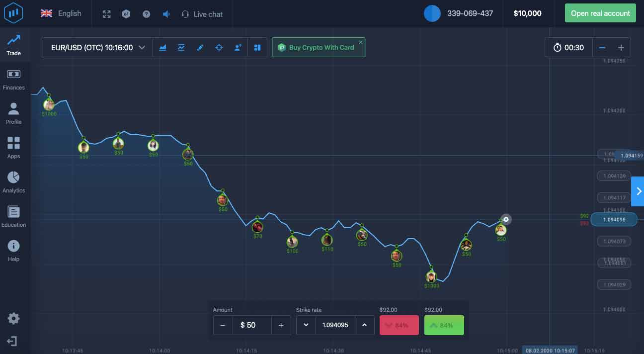644x354 pixels.
Task: Click the multi-chart grid layout icon
Action: (257, 47)
